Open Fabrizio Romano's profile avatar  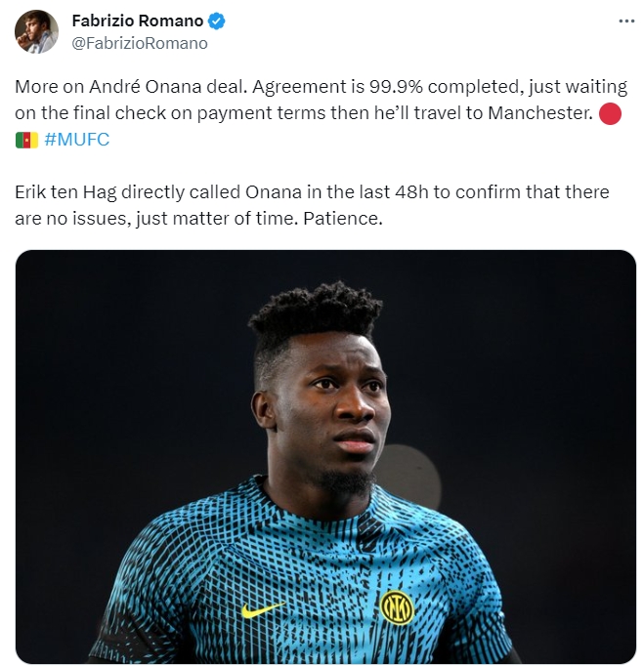(x=36, y=31)
